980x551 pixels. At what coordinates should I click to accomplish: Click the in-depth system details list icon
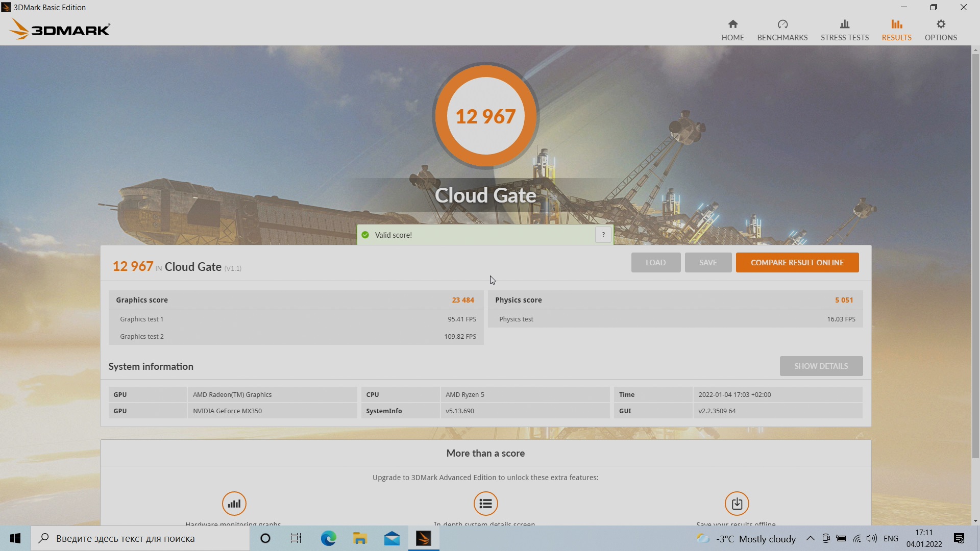[485, 504]
